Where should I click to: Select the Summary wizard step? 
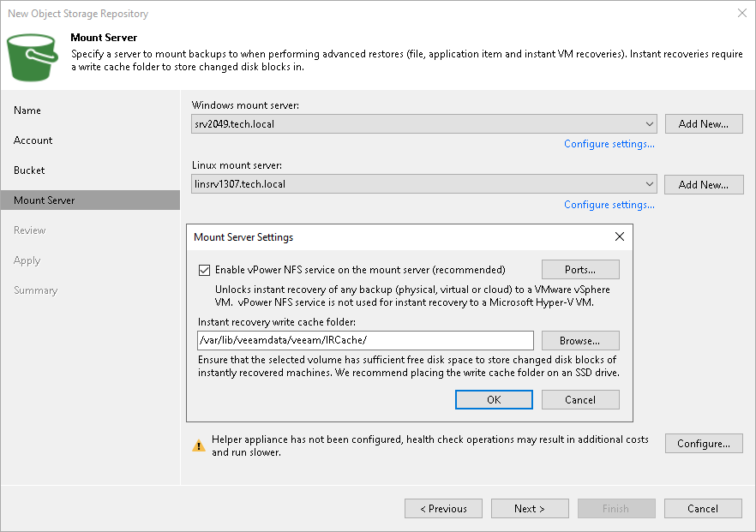point(35,290)
